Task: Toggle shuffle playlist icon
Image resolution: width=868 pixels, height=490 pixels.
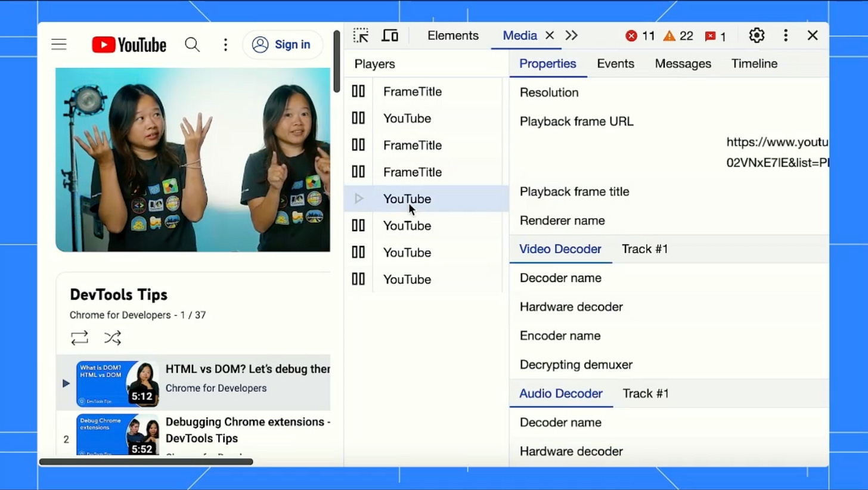Action: tap(112, 338)
